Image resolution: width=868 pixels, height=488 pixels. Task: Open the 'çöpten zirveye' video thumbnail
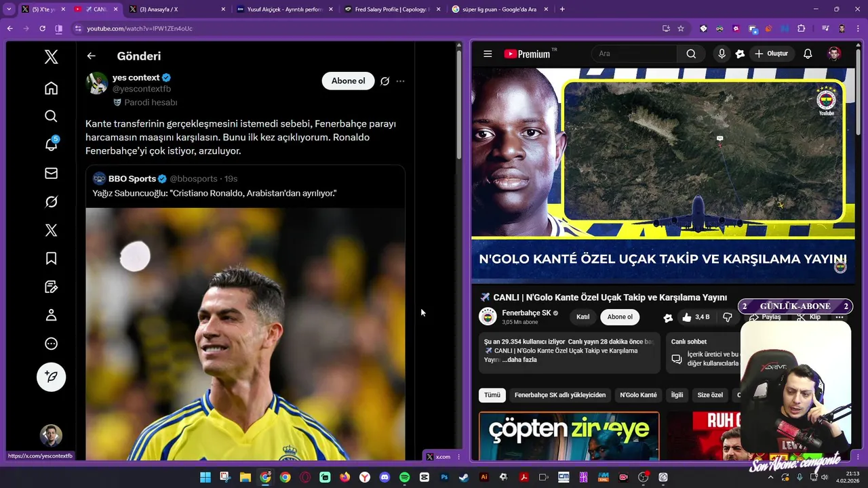[x=568, y=436]
